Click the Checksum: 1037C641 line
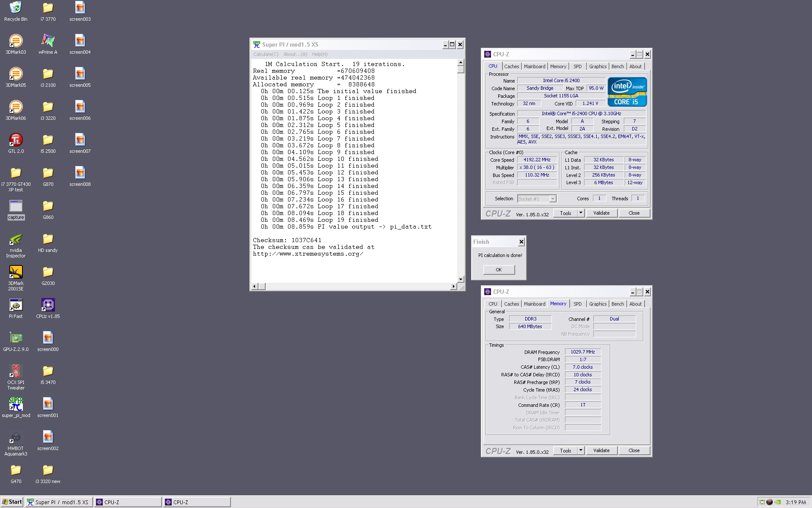 click(x=287, y=240)
